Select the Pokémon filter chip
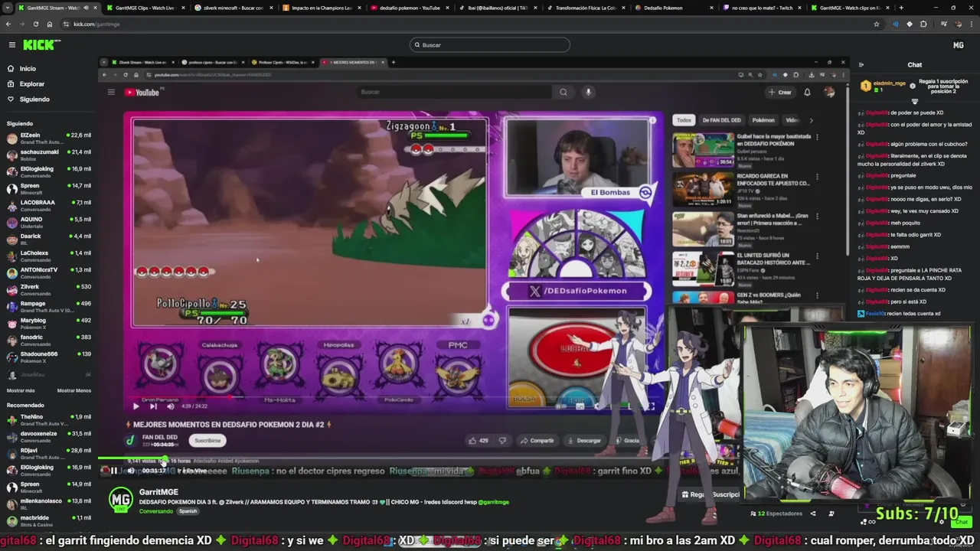The image size is (980, 551). click(x=763, y=120)
